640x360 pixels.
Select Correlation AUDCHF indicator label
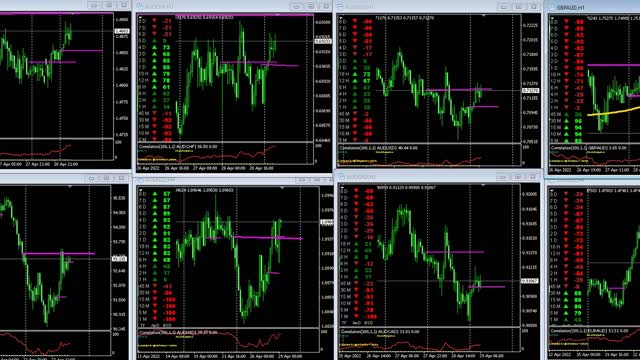(178, 146)
